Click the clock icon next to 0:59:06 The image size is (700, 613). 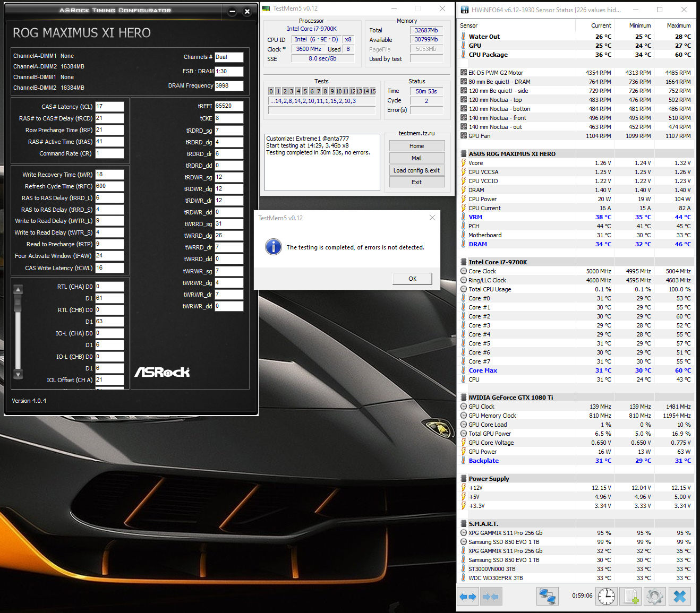607,597
